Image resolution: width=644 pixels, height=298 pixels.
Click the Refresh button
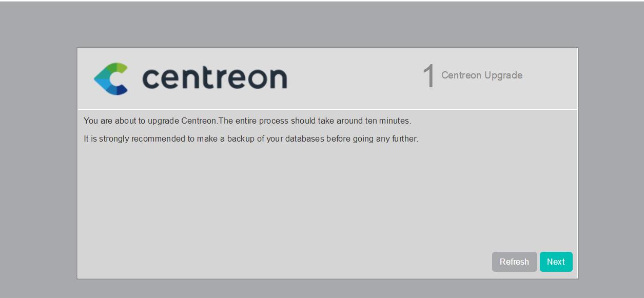(514, 262)
